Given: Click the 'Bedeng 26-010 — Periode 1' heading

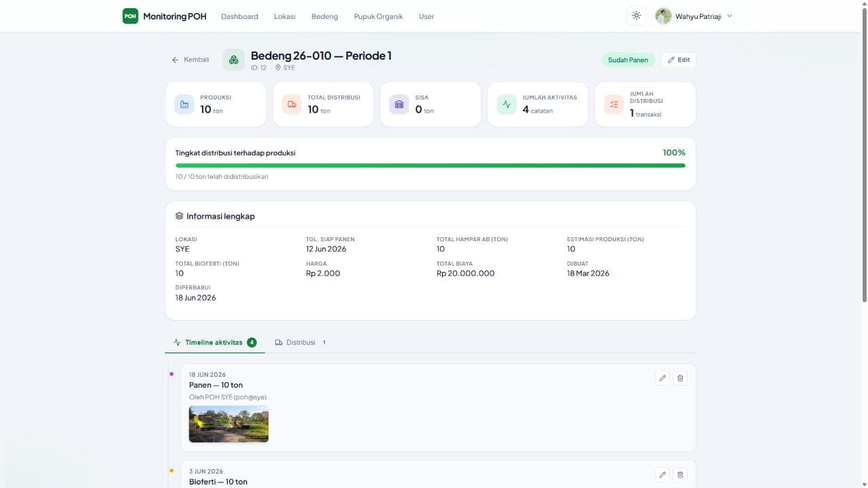Looking at the screenshot, I should point(321,56).
